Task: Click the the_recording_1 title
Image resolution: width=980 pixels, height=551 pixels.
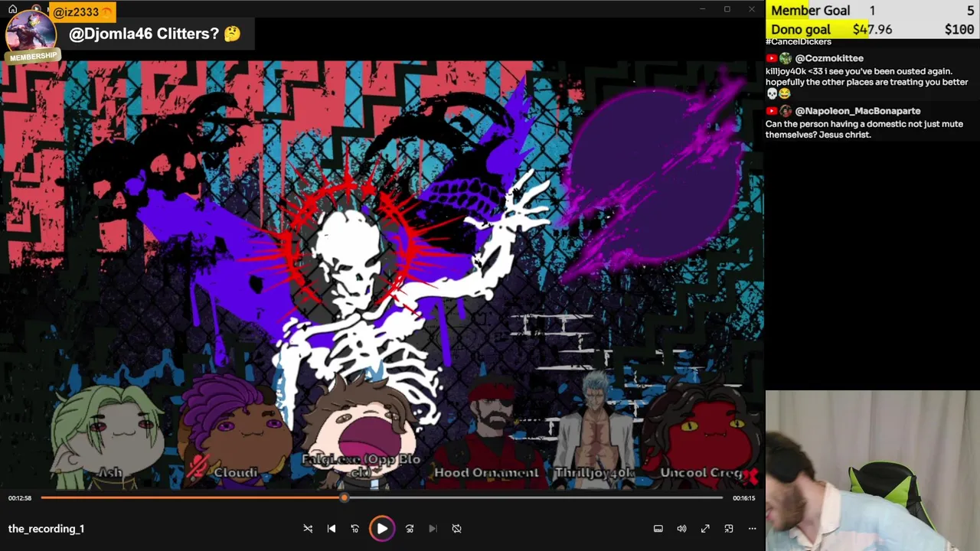Action: click(x=46, y=529)
